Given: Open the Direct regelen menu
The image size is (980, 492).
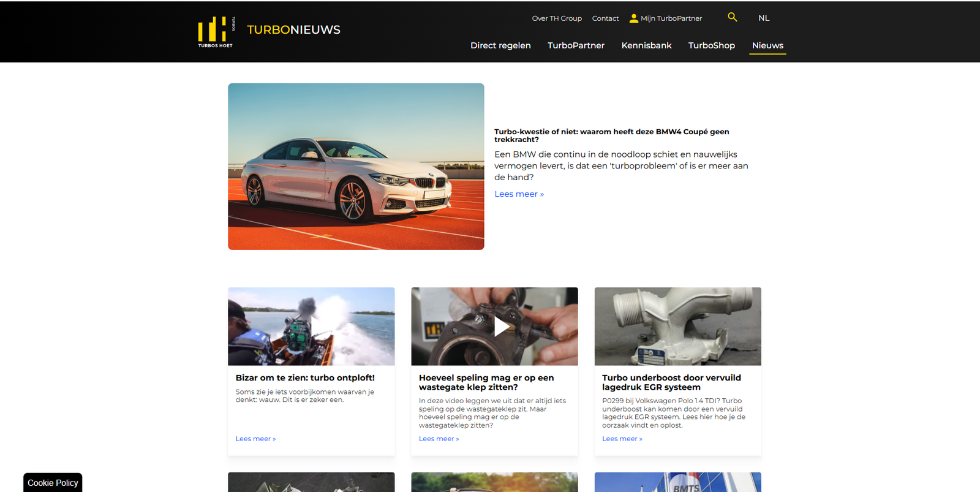Looking at the screenshot, I should click(500, 45).
